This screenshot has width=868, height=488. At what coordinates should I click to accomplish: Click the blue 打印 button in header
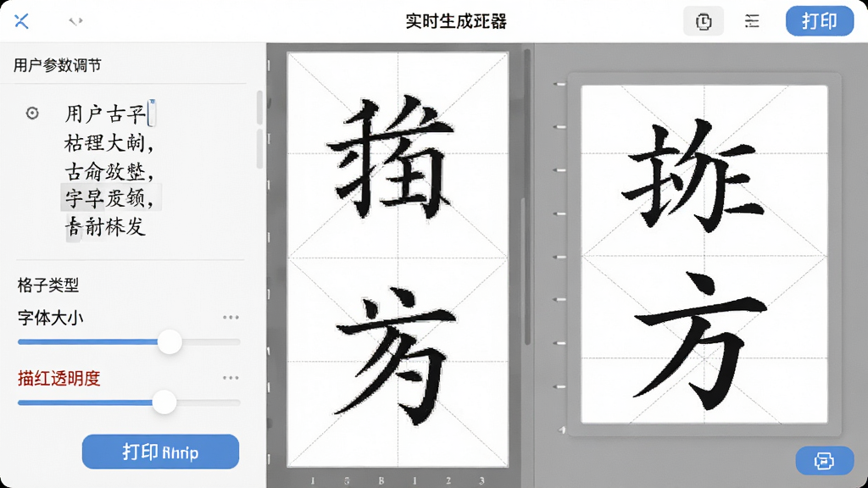(x=820, y=21)
